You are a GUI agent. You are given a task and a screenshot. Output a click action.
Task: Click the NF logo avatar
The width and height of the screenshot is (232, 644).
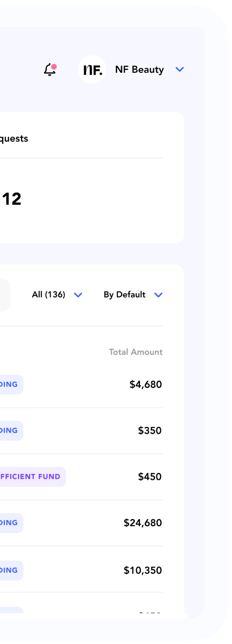92,70
